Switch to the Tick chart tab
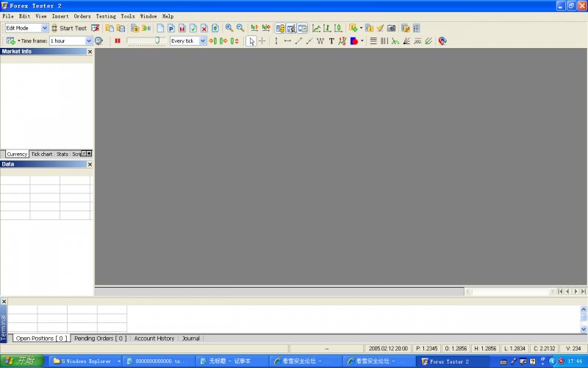The height and width of the screenshot is (368, 588). pyautogui.click(x=42, y=154)
